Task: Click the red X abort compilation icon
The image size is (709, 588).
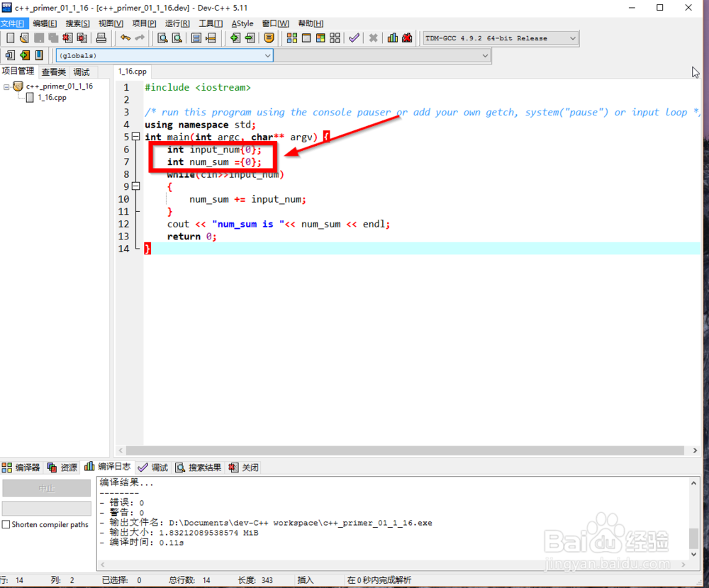Action: point(374,38)
